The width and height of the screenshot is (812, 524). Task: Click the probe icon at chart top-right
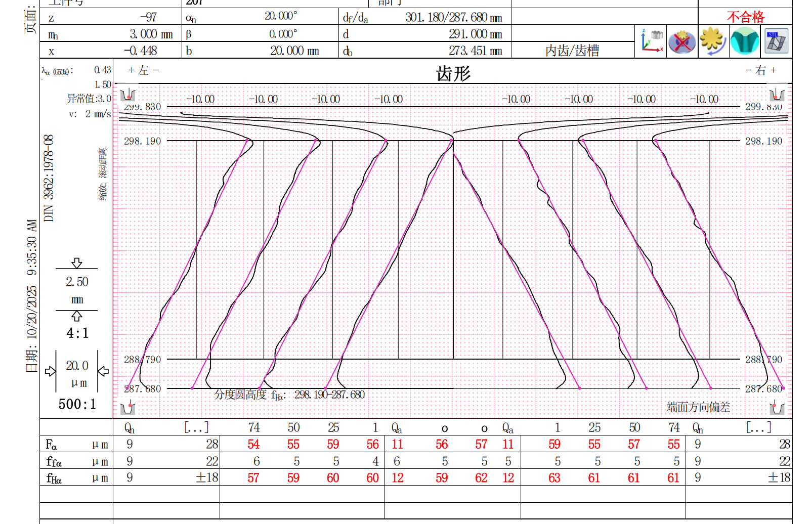(776, 95)
